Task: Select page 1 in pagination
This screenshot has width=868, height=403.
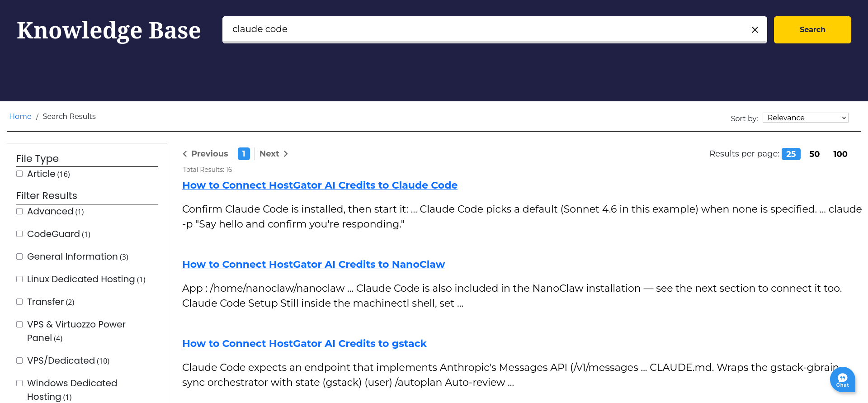Action: pyautogui.click(x=244, y=154)
